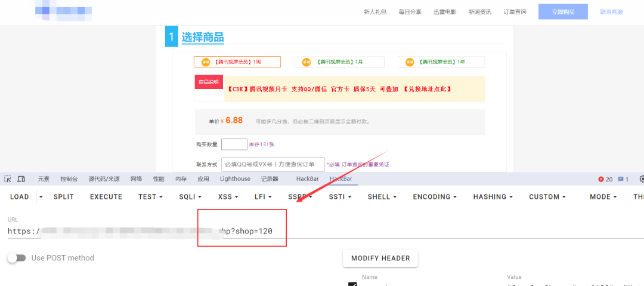The width and height of the screenshot is (644, 286).
Task: Open the 性能 DevTools tab
Action: (x=158, y=179)
